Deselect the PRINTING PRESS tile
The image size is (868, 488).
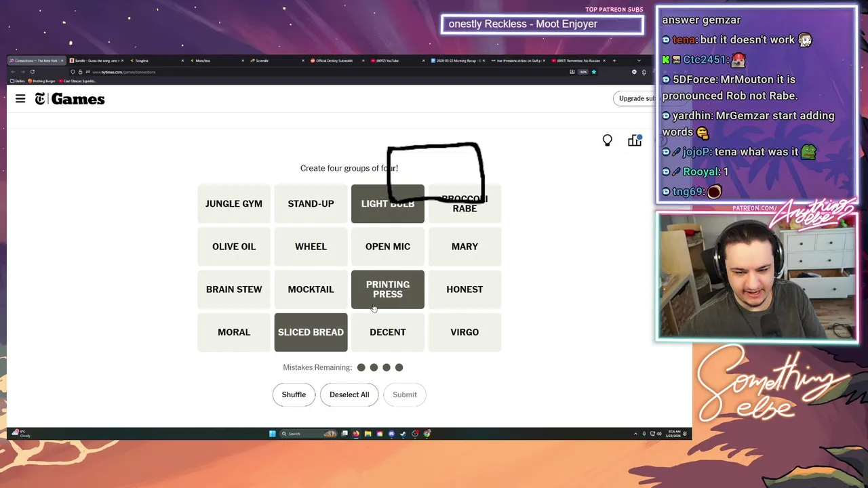388,289
